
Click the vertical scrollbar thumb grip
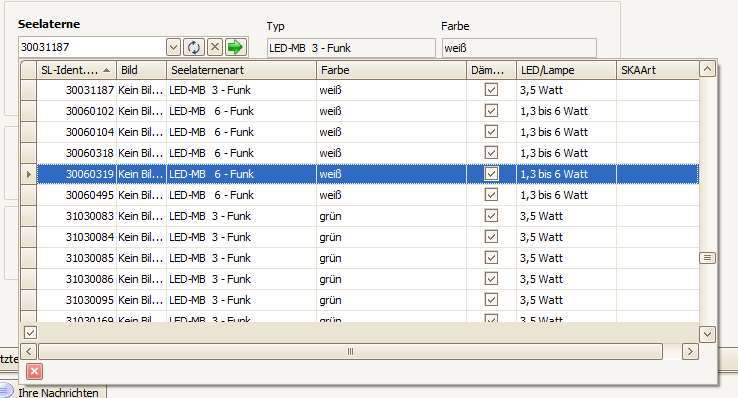tap(707, 258)
